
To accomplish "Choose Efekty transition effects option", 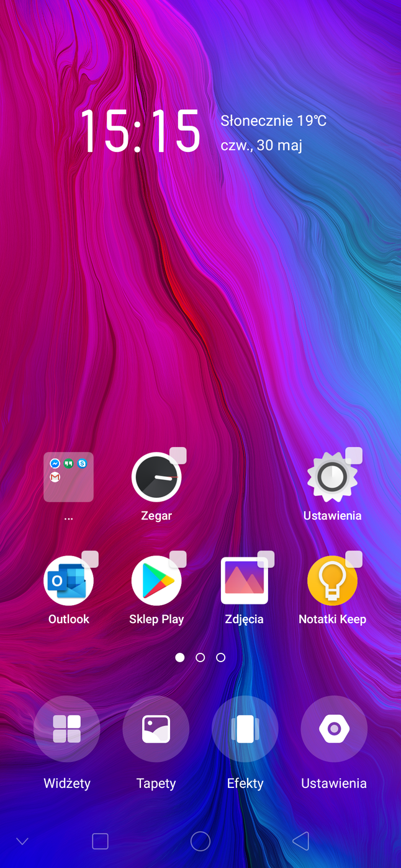I will coord(245,729).
